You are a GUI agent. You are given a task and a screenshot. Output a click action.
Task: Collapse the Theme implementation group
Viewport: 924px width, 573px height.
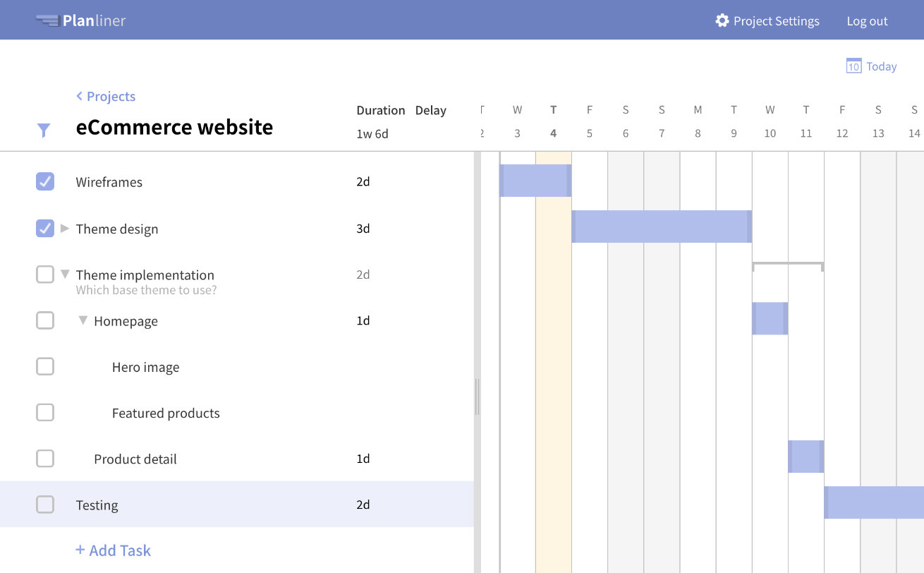[x=65, y=275]
